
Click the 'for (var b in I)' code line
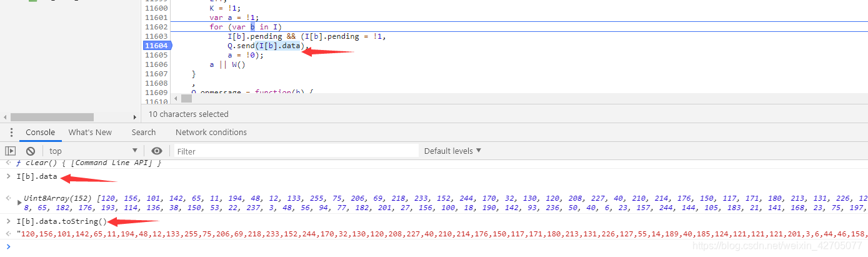click(x=246, y=27)
